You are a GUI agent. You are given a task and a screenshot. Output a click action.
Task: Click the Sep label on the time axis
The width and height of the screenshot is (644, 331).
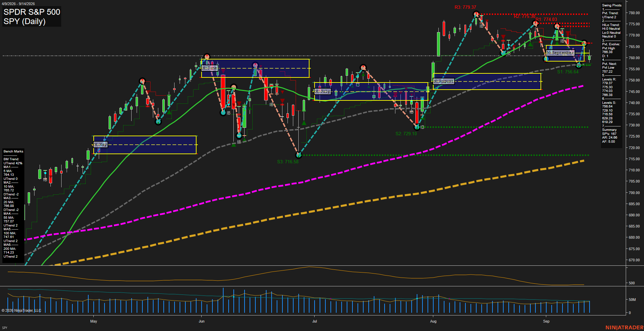click(x=546, y=321)
